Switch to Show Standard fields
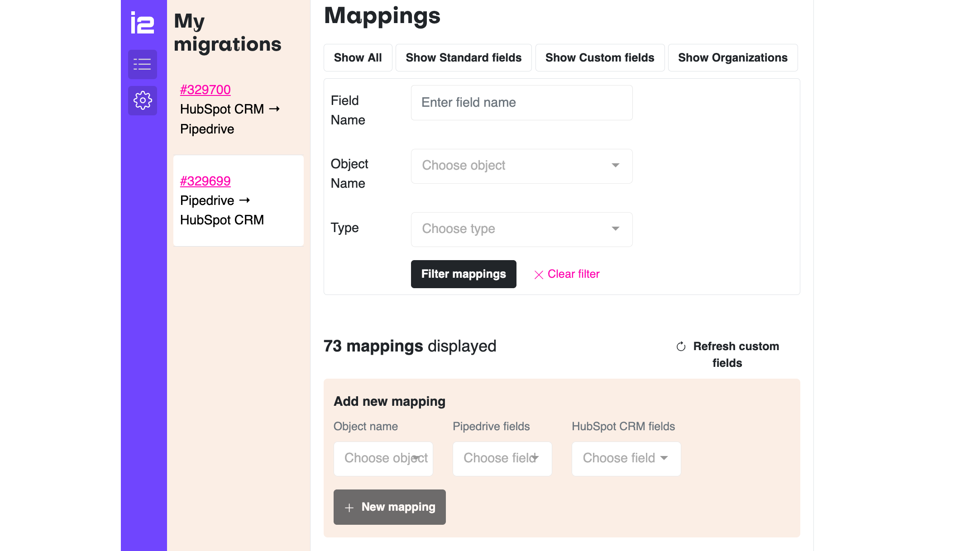Image resolution: width=980 pixels, height=551 pixels. point(464,58)
